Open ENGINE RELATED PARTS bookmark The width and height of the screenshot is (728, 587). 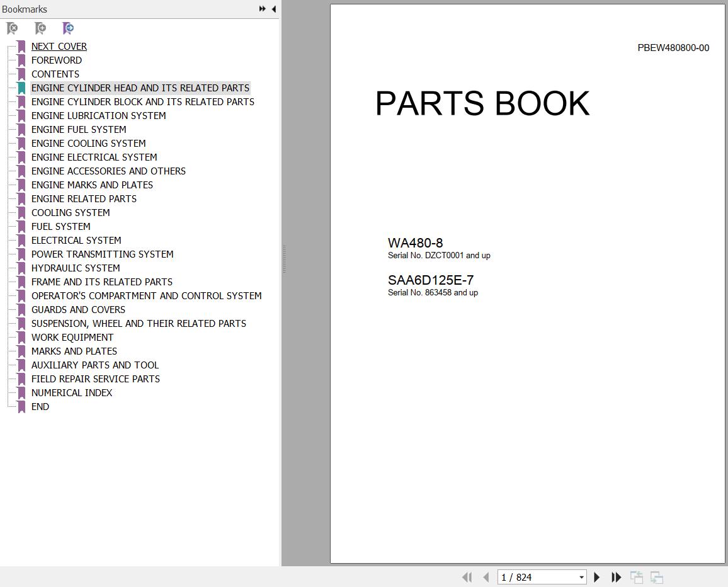pos(84,199)
